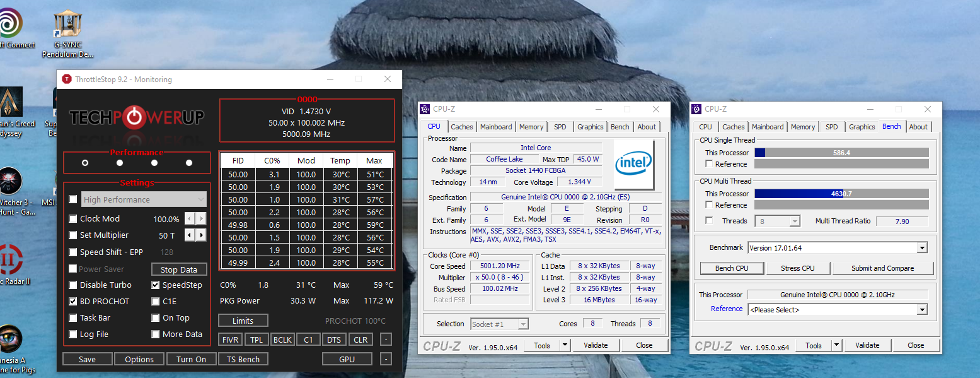Open the High Performance power plan dropdown

pyautogui.click(x=144, y=199)
